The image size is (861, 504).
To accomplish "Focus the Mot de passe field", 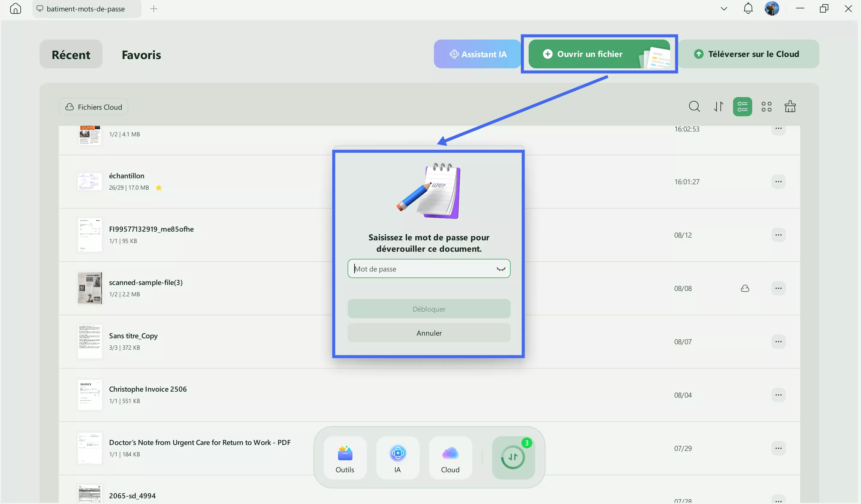I will tap(422, 269).
